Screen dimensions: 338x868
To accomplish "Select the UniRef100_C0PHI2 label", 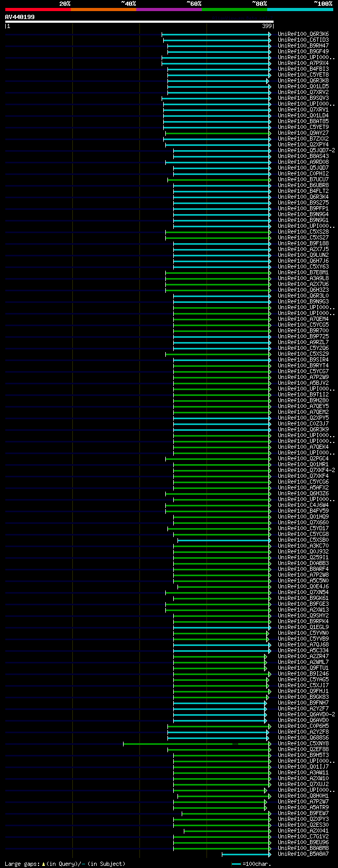I will pos(303,173).
